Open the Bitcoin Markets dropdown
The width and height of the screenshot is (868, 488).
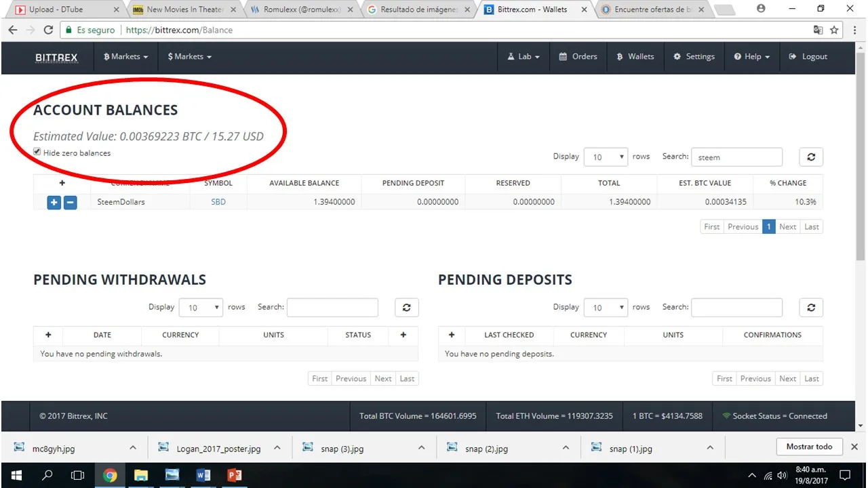pyautogui.click(x=126, y=57)
